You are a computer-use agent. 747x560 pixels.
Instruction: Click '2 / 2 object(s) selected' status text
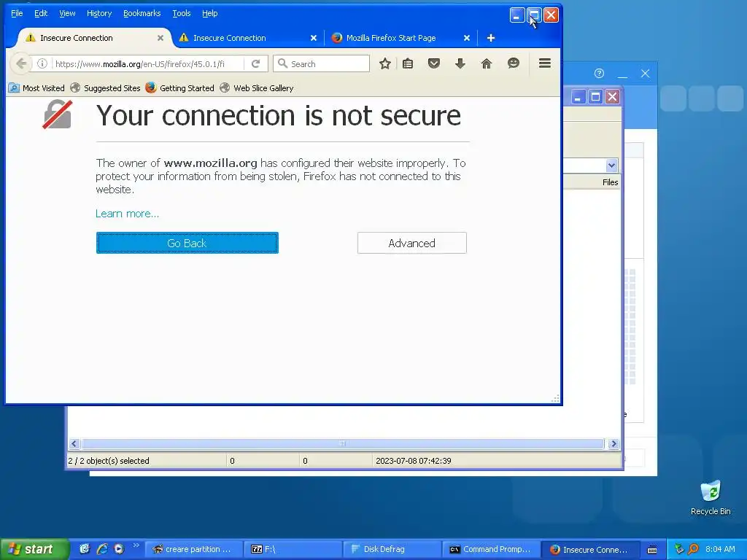[x=109, y=461]
